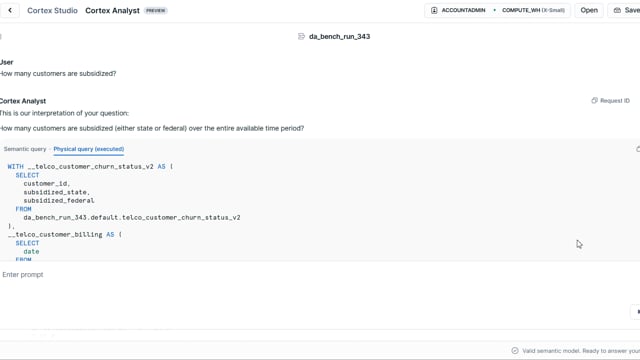
Task: Click the Cortex Analyst page title
Action: (x=112, y=11)
